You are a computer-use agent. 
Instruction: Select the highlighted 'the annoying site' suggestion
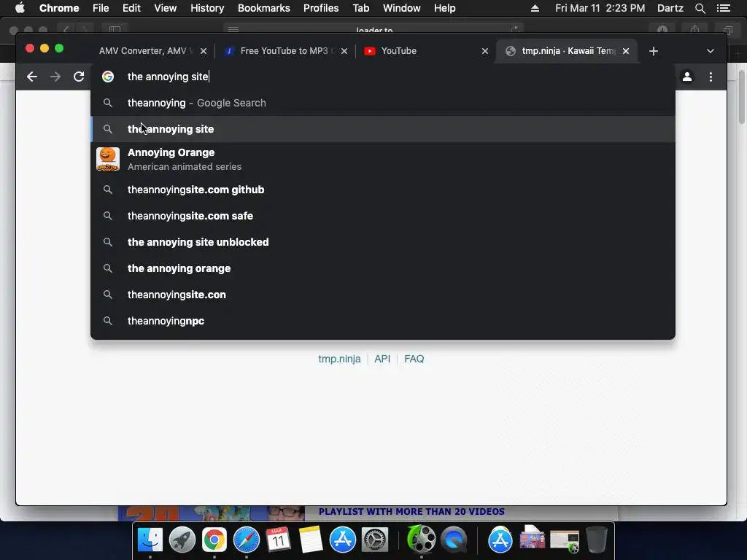[x=383, y=129]
